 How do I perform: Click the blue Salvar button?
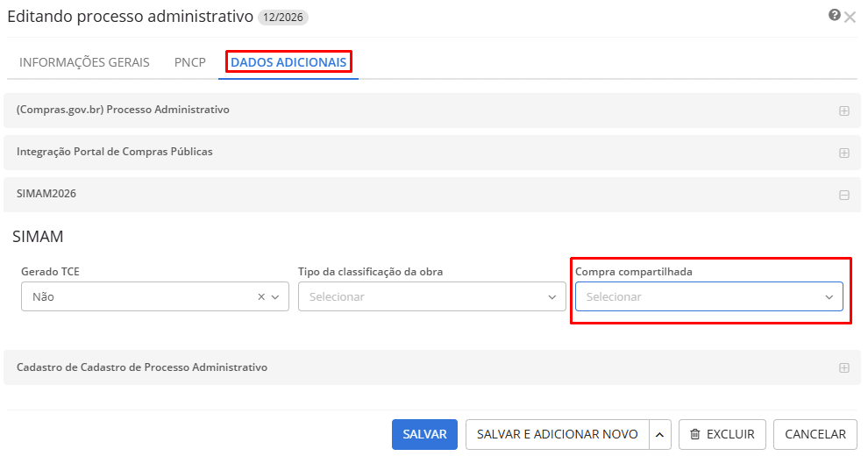424,434
